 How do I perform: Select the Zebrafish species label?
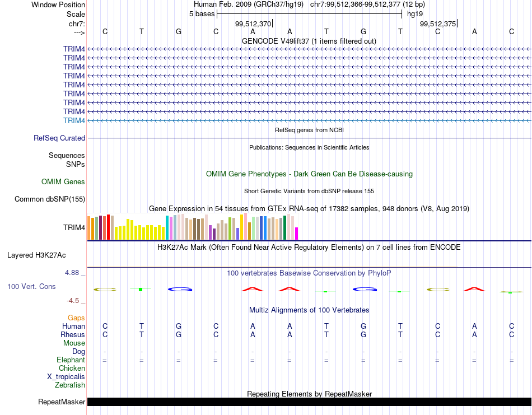(x=70, y=385)
